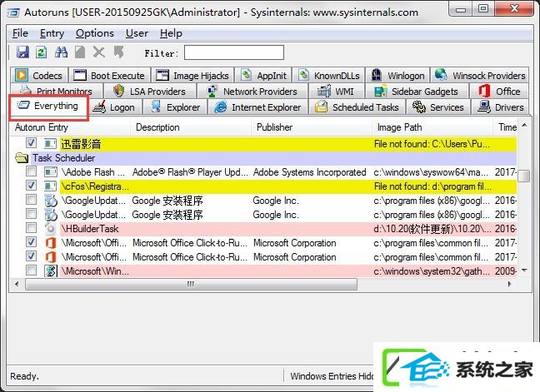Sort by the Autorun Entry column header
The height and width of the screenshot is (392, 540).
[70, 127]
